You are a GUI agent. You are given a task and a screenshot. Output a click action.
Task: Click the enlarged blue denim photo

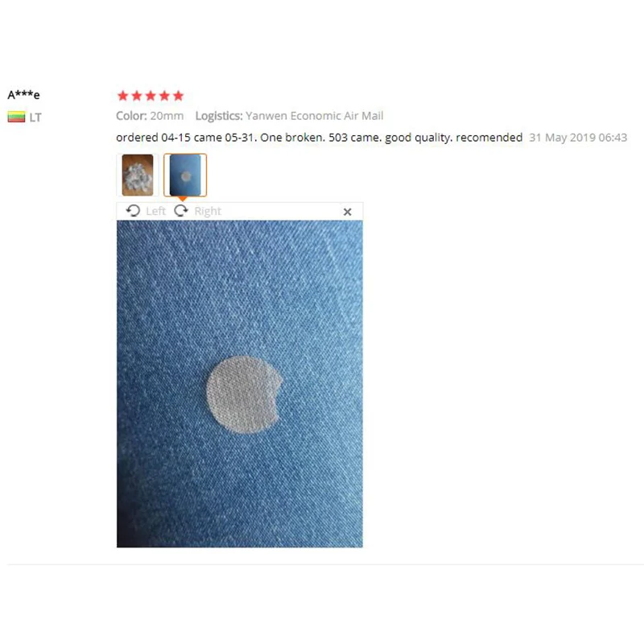coord(239,384)
